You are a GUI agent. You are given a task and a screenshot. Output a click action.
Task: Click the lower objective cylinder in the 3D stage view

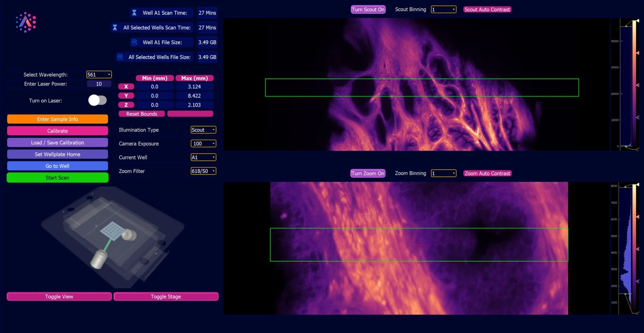(99, 259)
